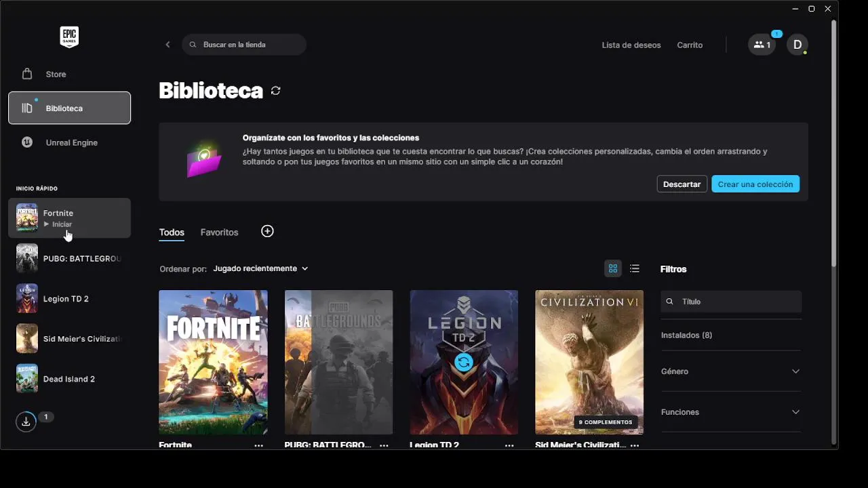Expand the Funciones filter
The width and height of the screenshot is (868, 488).
(x=731, y=412)
